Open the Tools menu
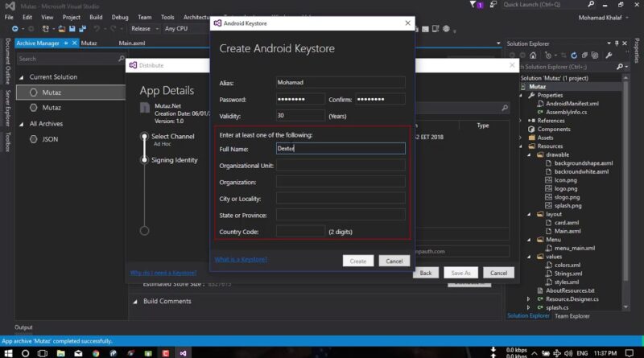The height and width of the screenshot is (358, 644). pos(167,17)
